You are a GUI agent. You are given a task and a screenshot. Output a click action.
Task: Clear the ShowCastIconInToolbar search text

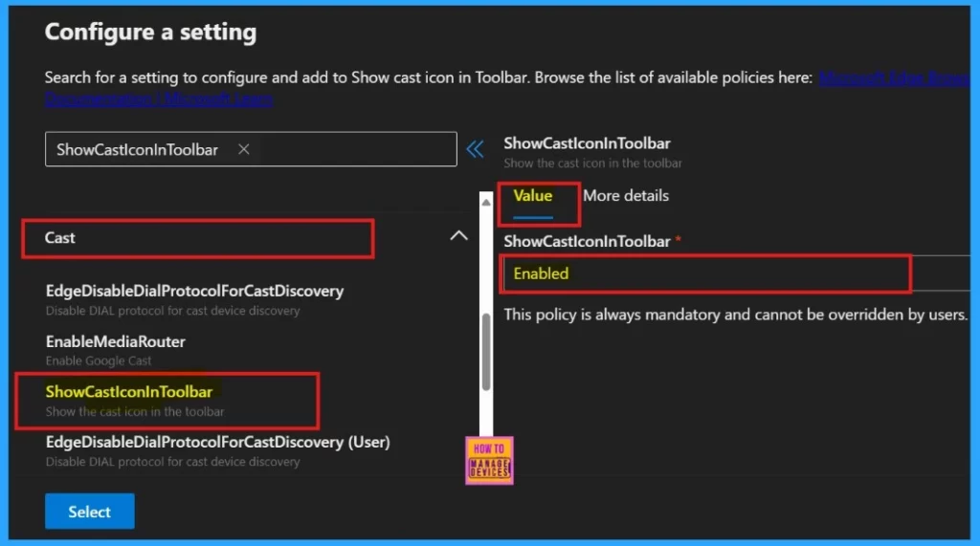coord(244,149)
